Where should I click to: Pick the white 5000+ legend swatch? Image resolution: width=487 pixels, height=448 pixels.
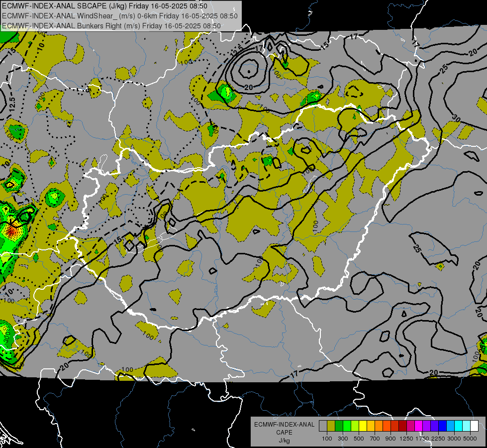[474, 426]
